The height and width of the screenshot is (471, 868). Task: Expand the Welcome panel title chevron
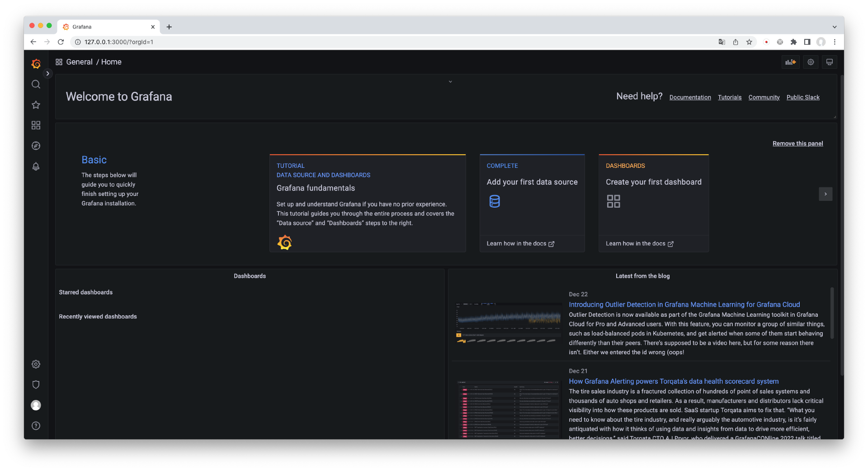(450, 82)
